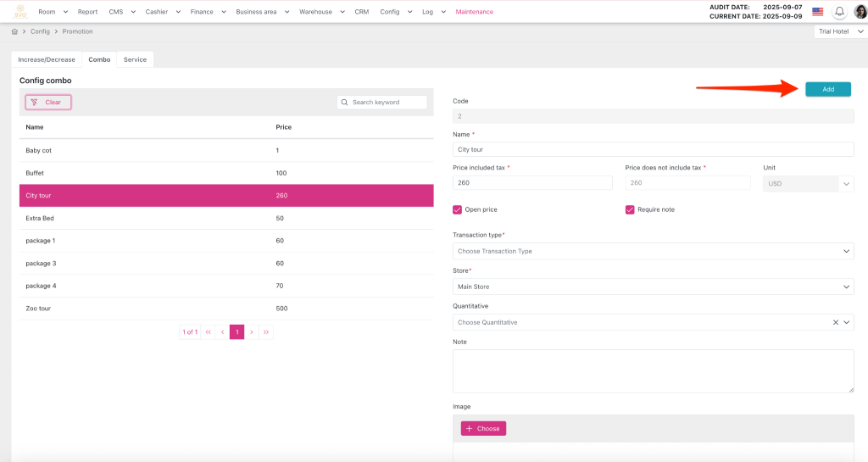The height and width of the screenshot is (462, 868).
Task: Click the US flag language icon
Action: click(817, 12)
